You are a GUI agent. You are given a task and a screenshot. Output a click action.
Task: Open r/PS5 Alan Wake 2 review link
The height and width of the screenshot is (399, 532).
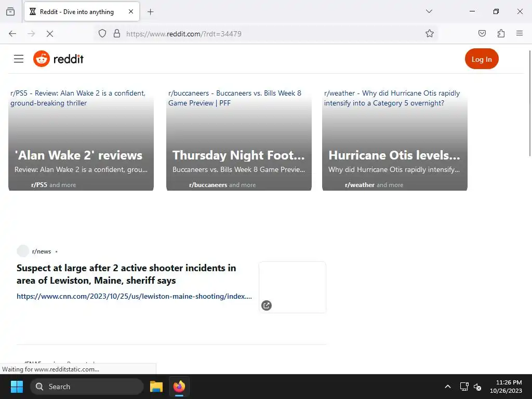tap(78, 98)
